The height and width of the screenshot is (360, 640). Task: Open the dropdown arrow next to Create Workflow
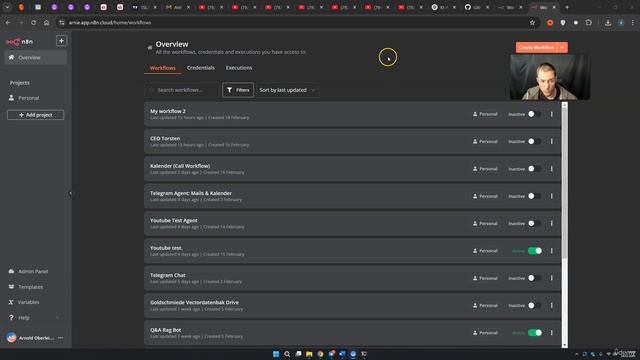tap(562, 47)
